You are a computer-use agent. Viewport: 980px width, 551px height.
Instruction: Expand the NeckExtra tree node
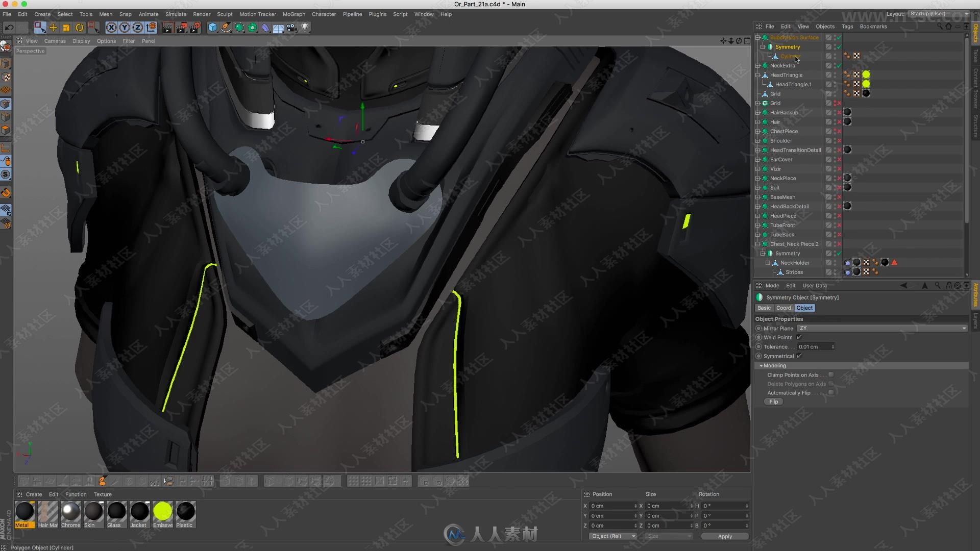point(758,66)
